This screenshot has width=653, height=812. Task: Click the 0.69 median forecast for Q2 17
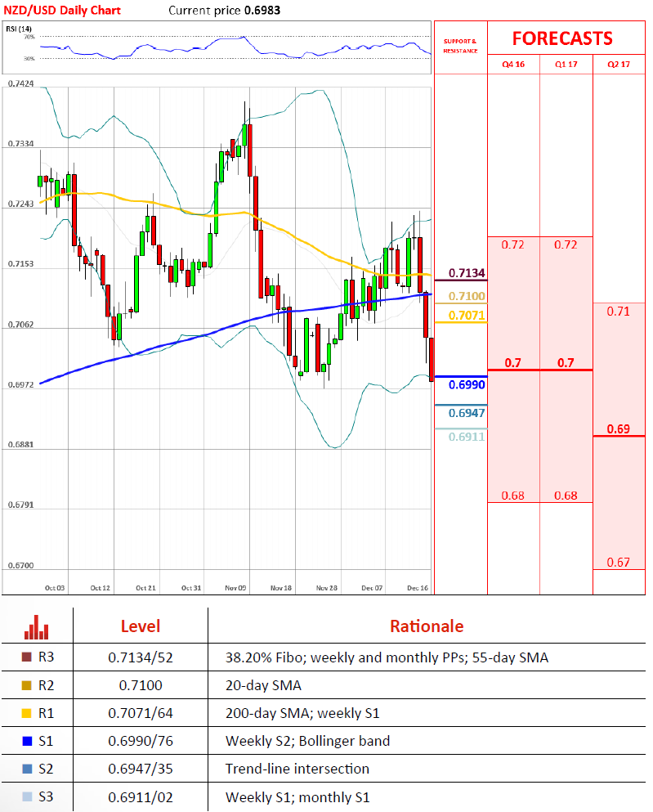point(618,428)
